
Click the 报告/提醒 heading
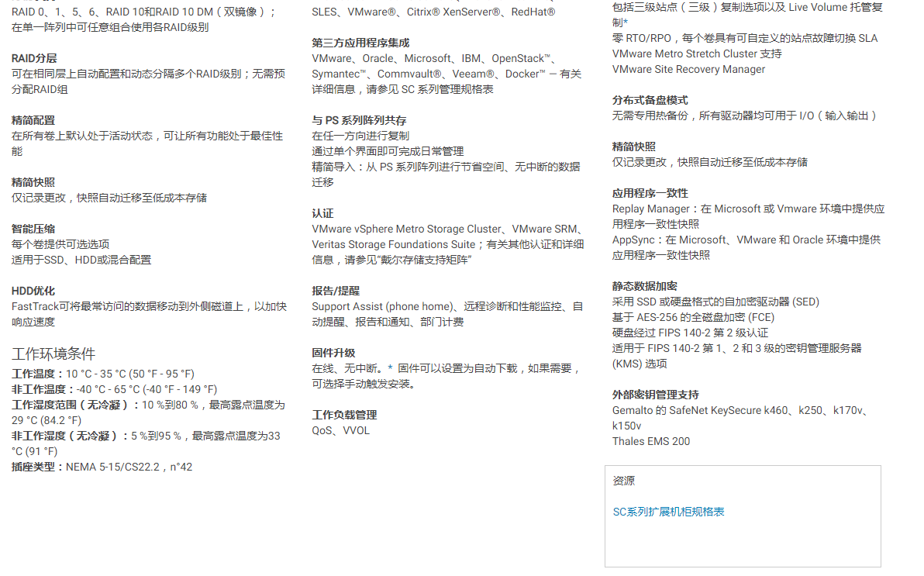[x=336, y=291]
